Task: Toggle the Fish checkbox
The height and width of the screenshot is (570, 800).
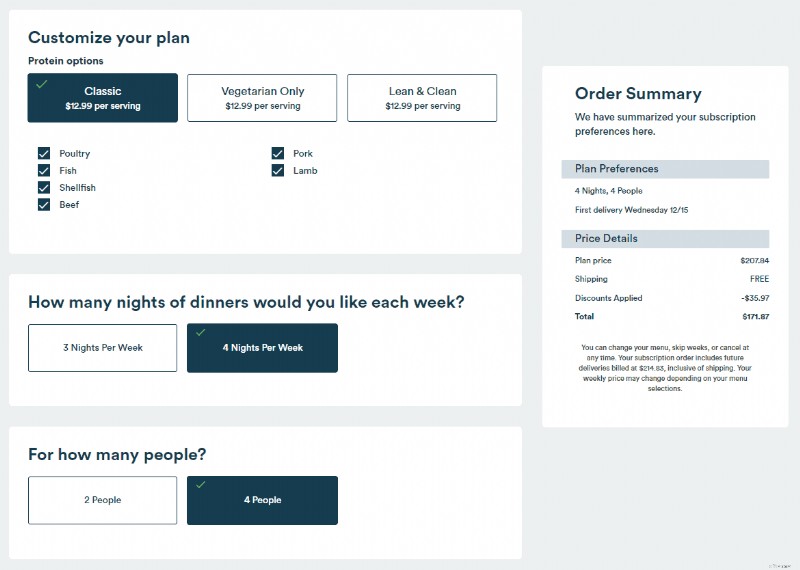Action: pos(44,170)
